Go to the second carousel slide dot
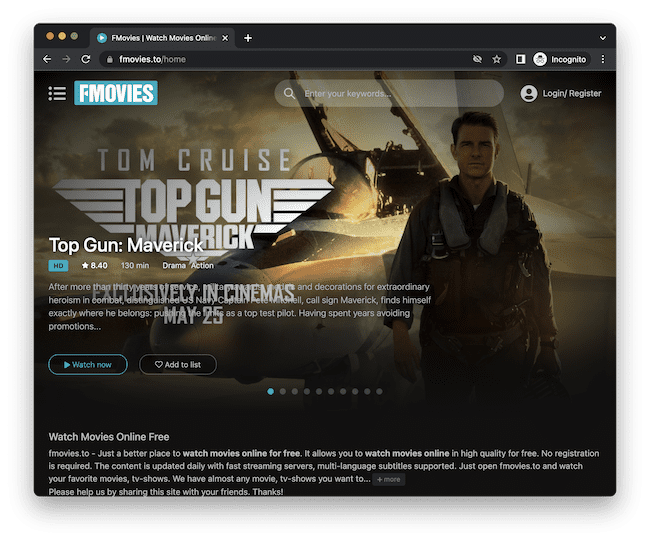The width and height of the screenshot is (650, 541). pos(283,391)
